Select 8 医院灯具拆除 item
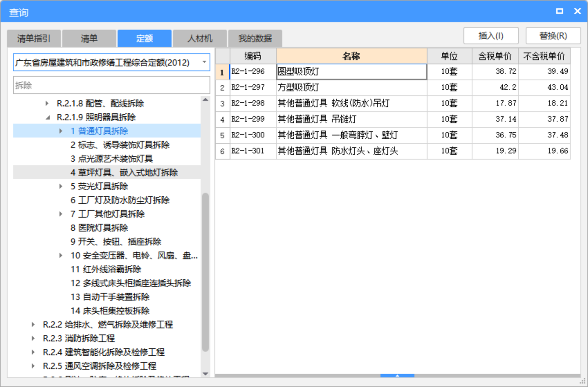This screenshot has width=588, height=387. [99, 228]
